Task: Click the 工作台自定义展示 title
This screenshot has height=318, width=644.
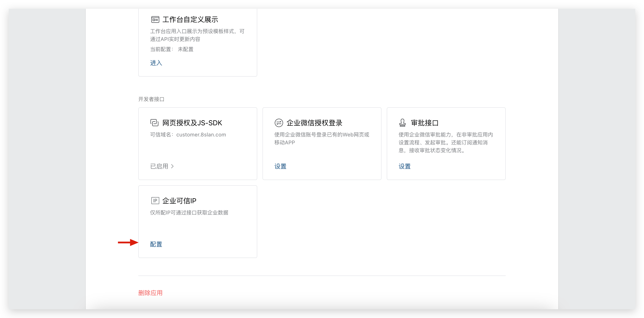Action: 190,19
